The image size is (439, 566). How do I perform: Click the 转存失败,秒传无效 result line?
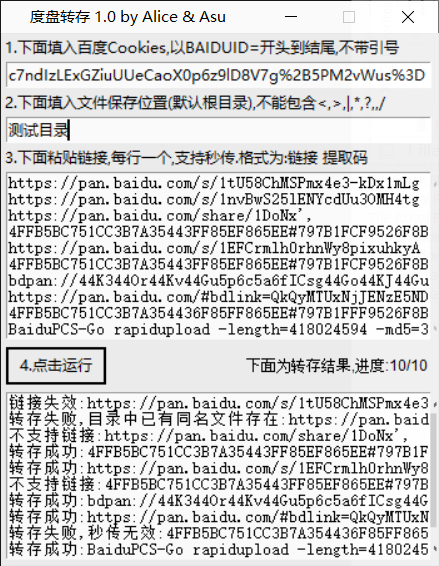[x=218, y=533]
